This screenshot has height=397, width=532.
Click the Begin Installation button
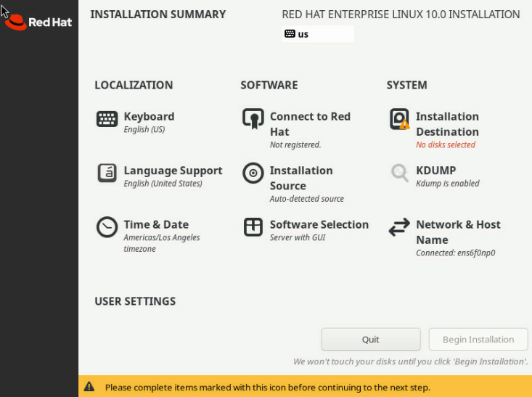[478, 339]
